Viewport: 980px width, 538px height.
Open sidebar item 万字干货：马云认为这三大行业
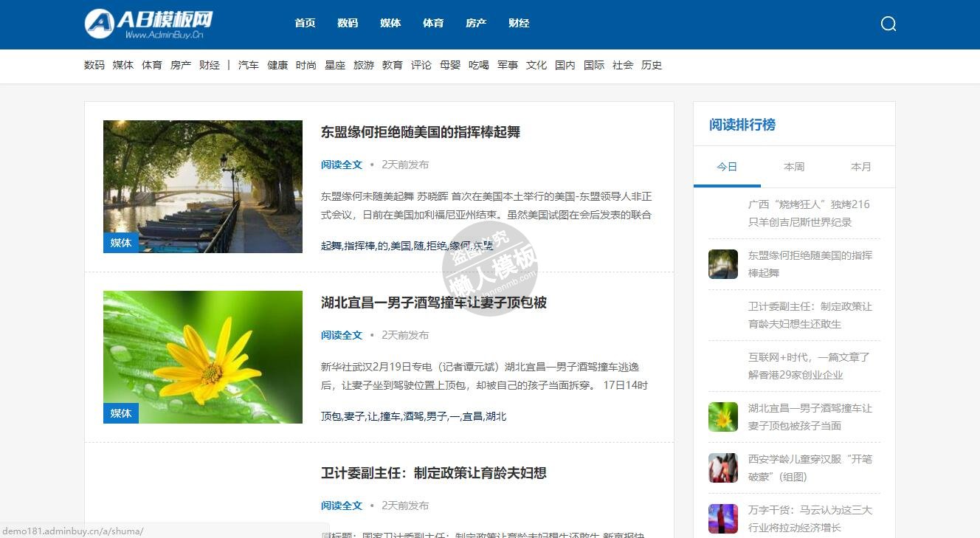[x=810, y=519]
